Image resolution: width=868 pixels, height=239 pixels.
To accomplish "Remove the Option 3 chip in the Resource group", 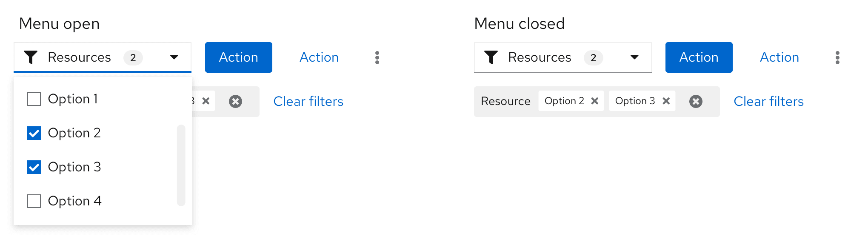I will 666,101.
